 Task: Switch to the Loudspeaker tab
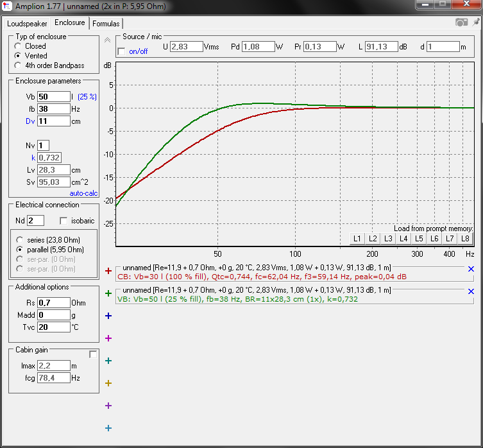click(27, 24)
